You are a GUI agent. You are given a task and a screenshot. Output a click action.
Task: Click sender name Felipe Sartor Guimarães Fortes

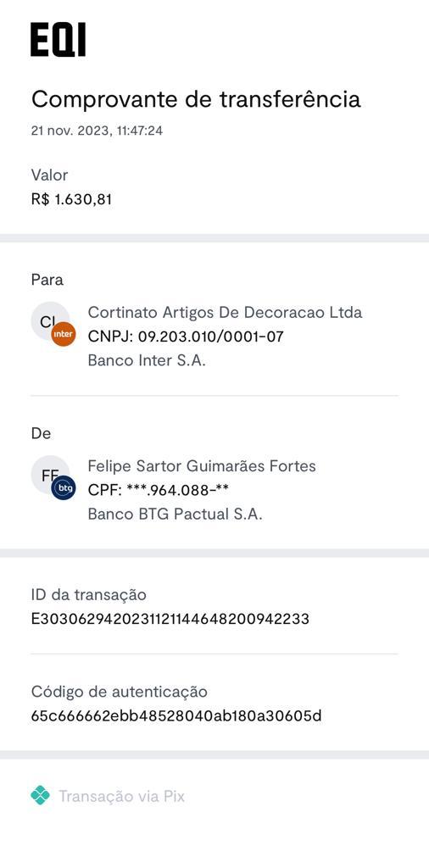pos(202,466)
